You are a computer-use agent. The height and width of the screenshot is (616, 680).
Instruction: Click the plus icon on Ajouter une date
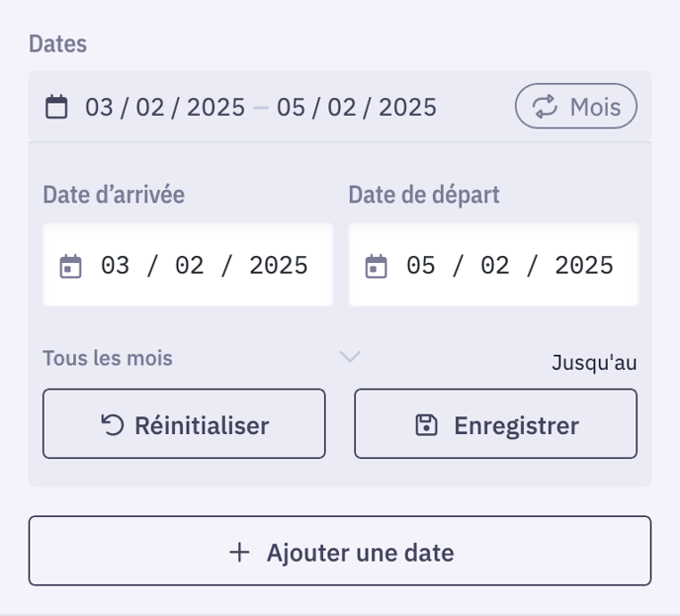point(239,553)
